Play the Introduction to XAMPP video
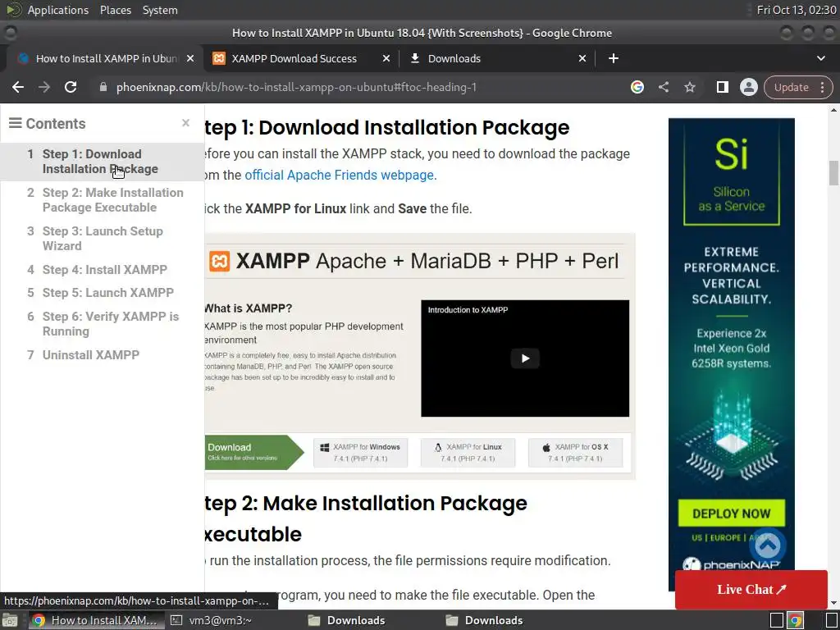840x630 pixels. point(525,358)
